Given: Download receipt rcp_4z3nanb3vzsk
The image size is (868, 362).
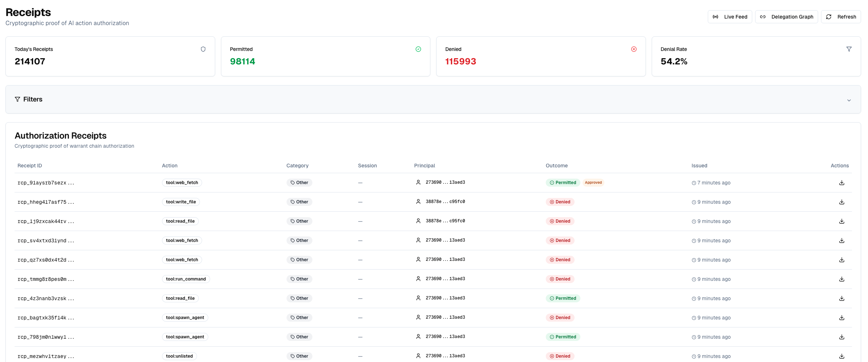Looking at the screenshot, I should point(842,298).
